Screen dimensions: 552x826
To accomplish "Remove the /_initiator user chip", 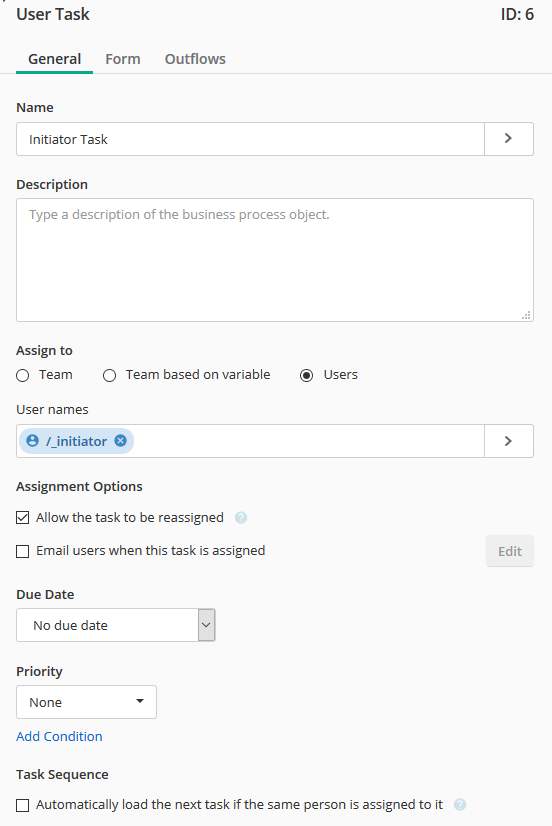I will pyautogui.click(x=121, y=440).
